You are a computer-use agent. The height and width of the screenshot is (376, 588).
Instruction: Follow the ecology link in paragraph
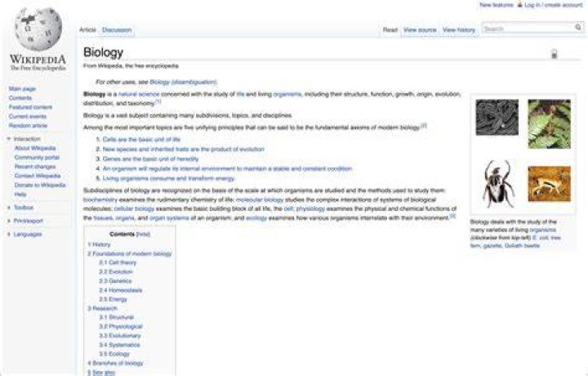click(x=256, y=218)
